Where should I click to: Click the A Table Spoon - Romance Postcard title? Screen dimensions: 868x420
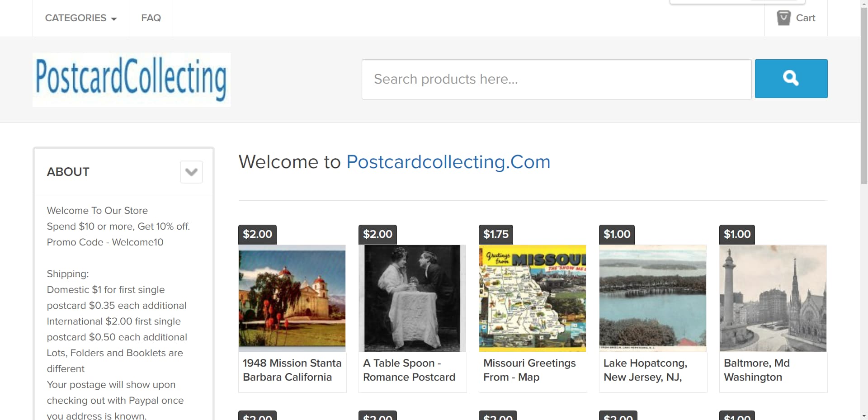[409, 370]
